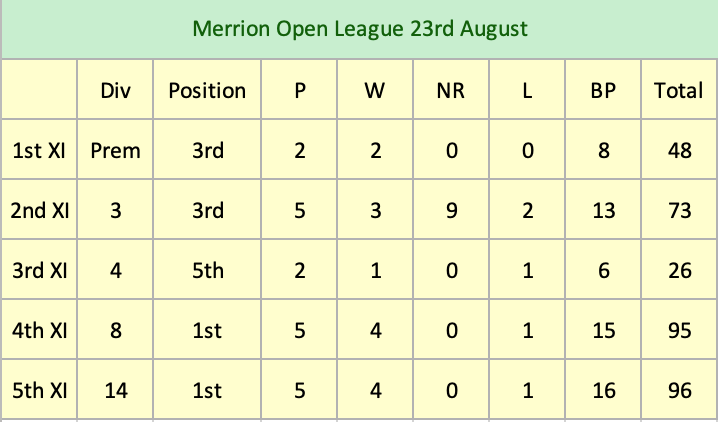Click the BP column header

pos(603,90)
